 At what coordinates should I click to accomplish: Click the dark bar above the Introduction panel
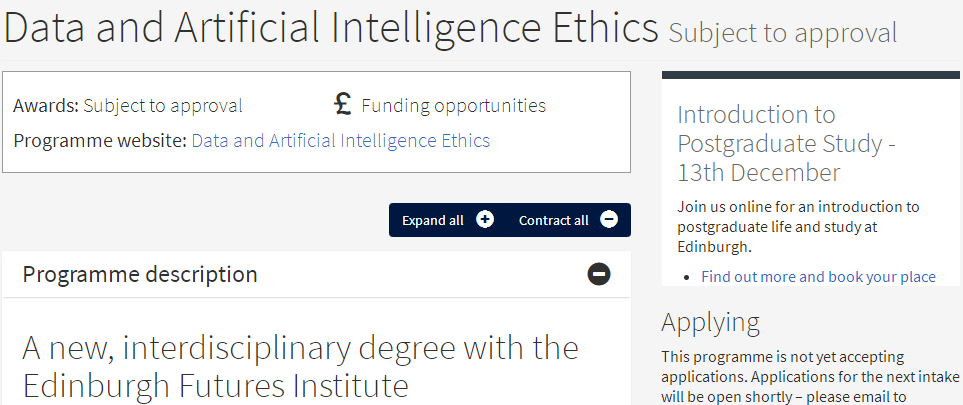[x=811, y=75]
